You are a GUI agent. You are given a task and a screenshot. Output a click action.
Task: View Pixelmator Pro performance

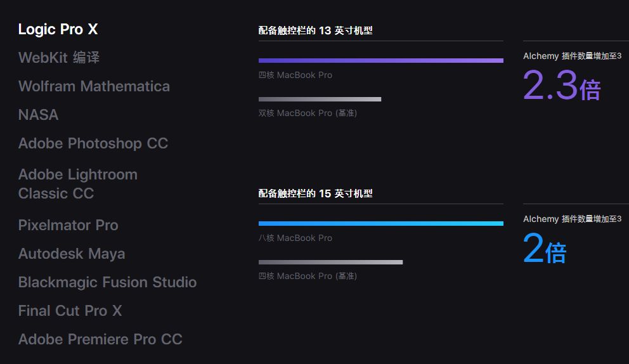pyautogui.click(x=68, y=225)
